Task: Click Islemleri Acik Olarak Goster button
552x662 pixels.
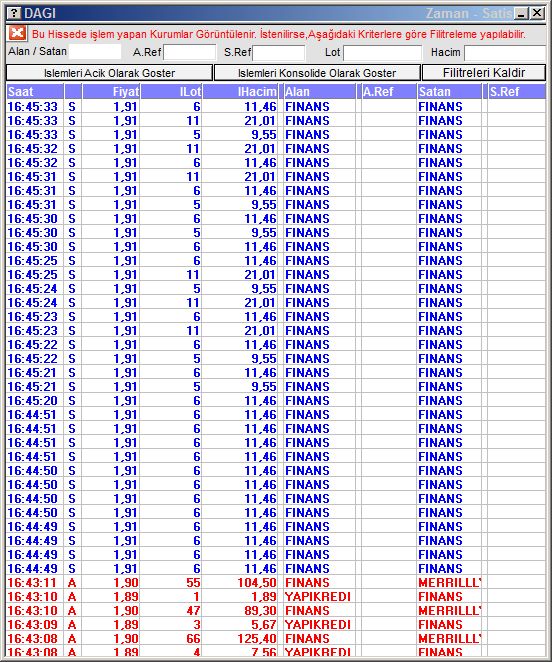Action: (109, 73)
